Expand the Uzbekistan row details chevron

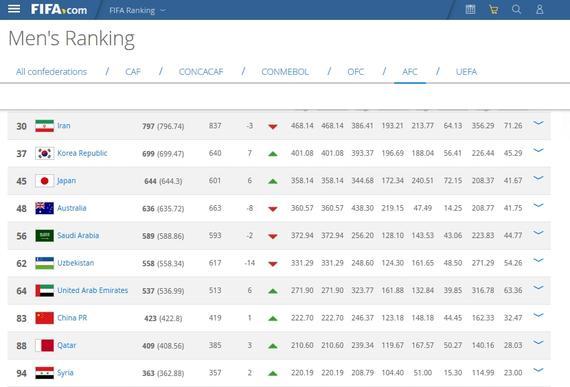click(538, 260)
